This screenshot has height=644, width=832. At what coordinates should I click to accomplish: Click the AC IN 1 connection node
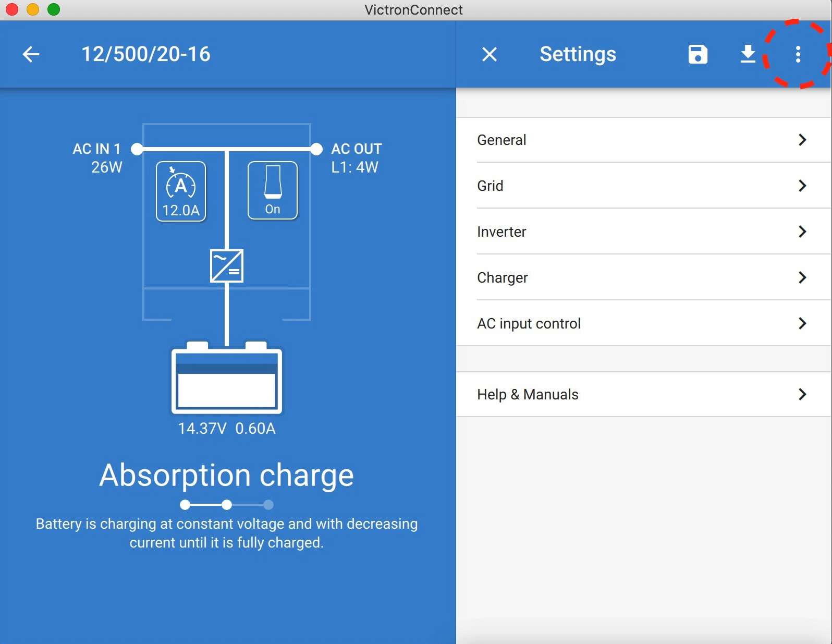[137, 149]
